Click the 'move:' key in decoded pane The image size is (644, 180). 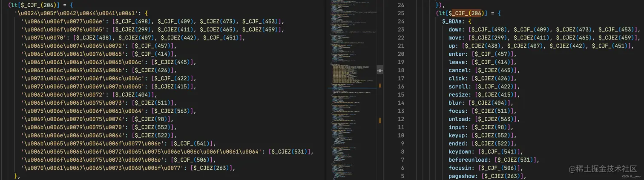pos(457,37)
